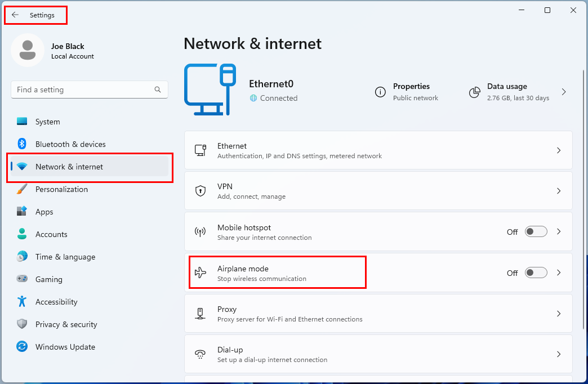The width and height of the screenshot is (588, 384).
Task: Expand the VPN settings via arrow
Action: [x=559, y=191]
